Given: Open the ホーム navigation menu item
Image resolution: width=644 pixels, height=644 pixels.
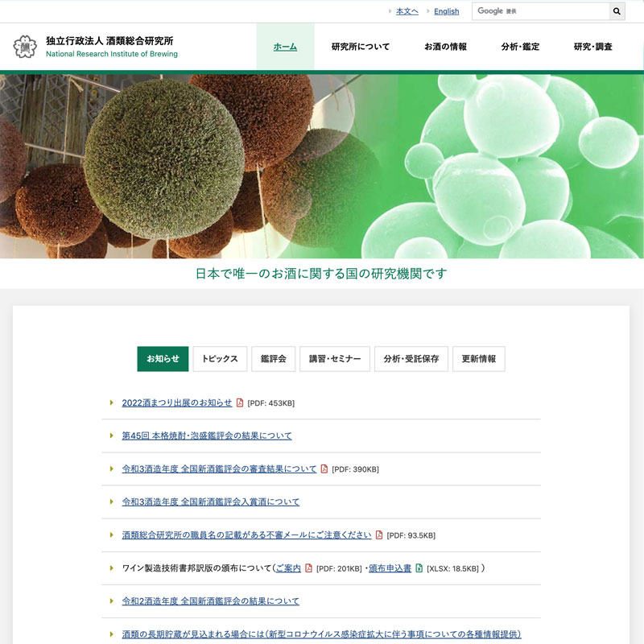Looking at the screenshot, I should (x=285, y=47).
